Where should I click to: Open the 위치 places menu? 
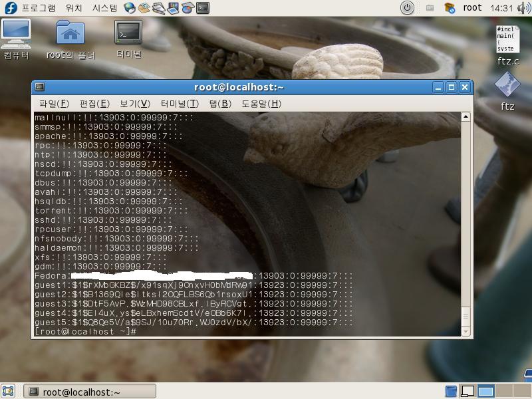(74, 8)
